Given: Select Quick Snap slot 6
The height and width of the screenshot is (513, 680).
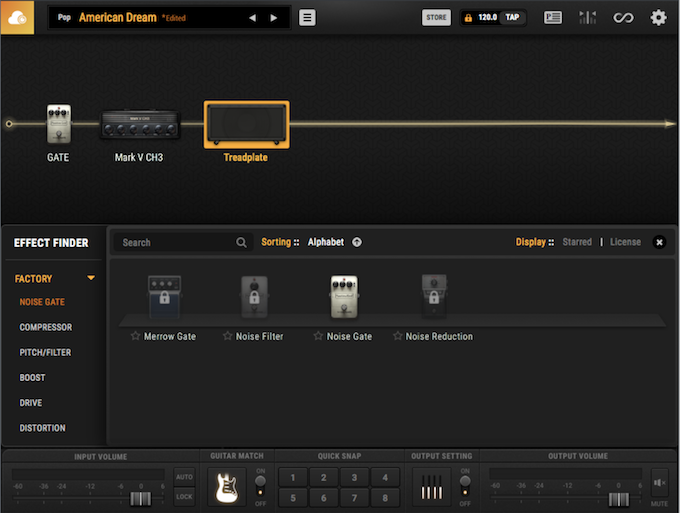Looking at the screenshot, I should pos(324,498).
